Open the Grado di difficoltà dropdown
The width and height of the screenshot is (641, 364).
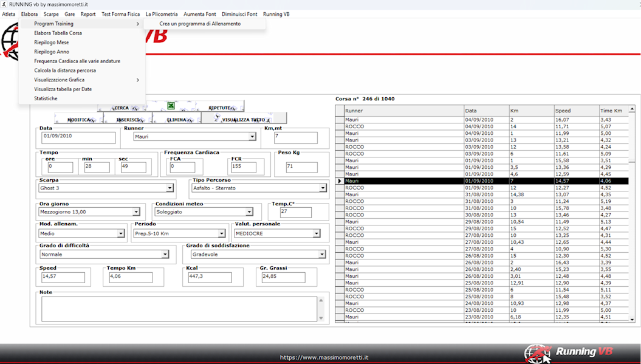pyautogui.click(x=165, y=255)
